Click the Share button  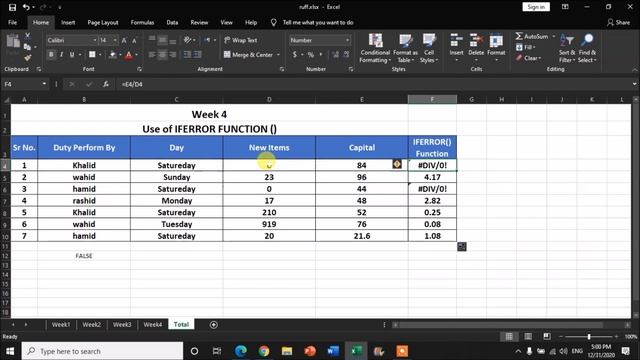pos(619,22)
